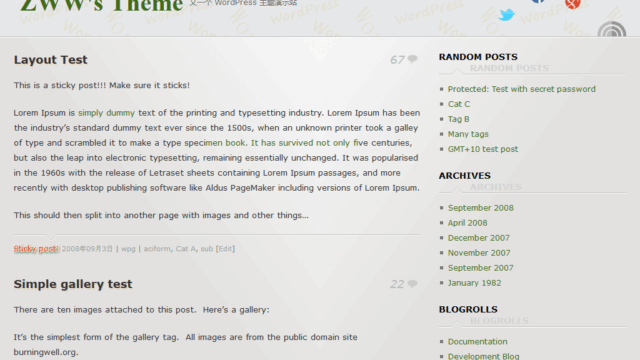The width and height of the screenshot is (640, 360).
Task: Open the aciform category link
Action: click(x=157, y=249)
